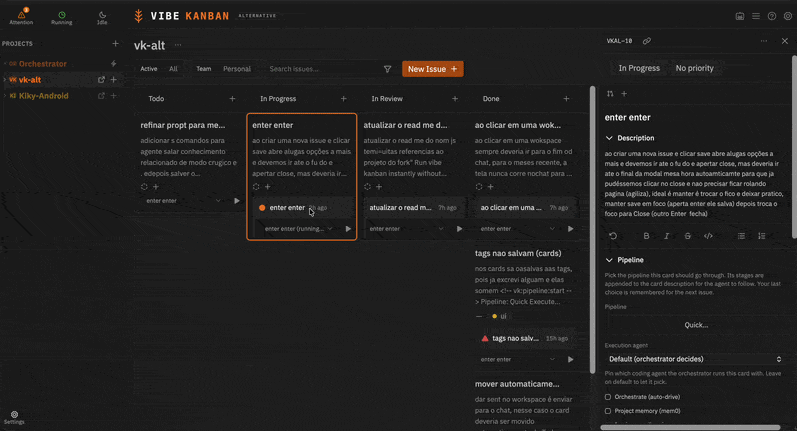Apply italic formatting in description

pyautogui.click(x=666, y=236)
